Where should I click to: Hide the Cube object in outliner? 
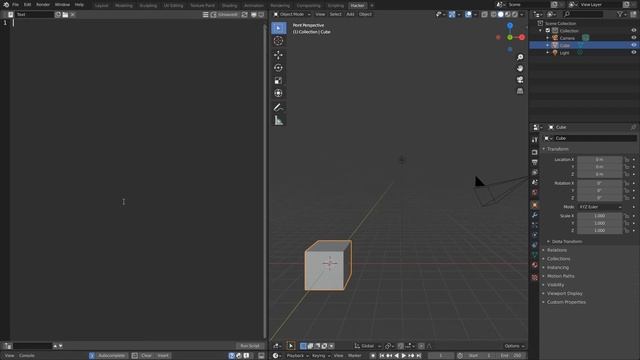coord(633,45)
